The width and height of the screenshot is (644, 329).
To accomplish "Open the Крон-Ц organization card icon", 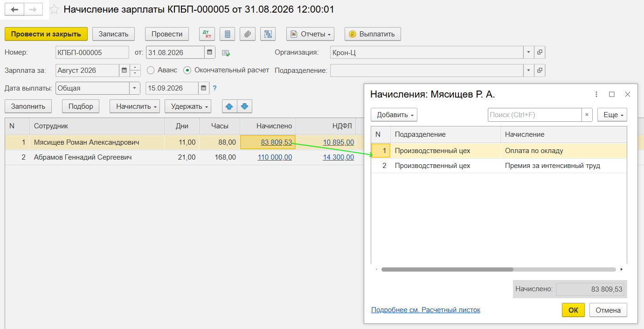I will click(x=540, y=52).
